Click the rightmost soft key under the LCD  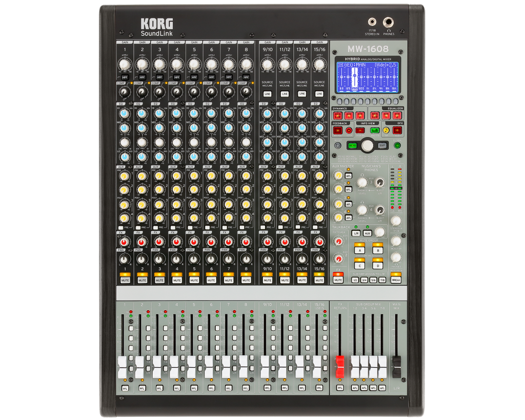tap(395, 101)
